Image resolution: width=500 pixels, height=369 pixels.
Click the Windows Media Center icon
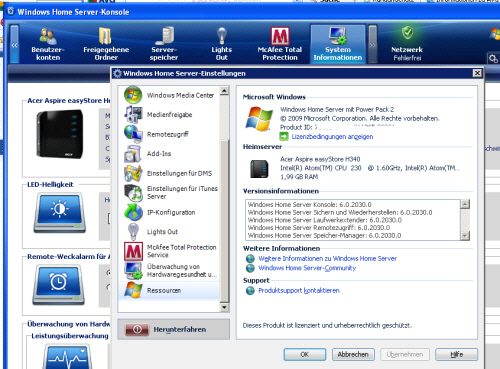[133, 95]
